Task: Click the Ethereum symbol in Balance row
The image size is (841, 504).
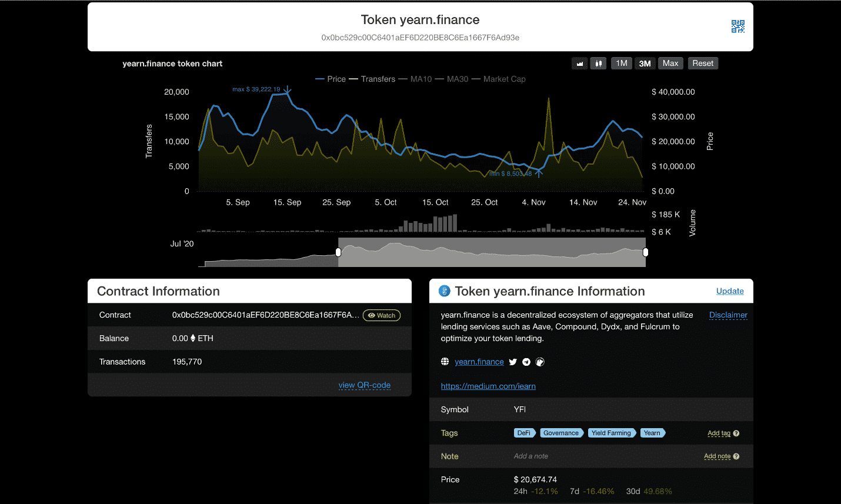Action: [x=193, y=338]
